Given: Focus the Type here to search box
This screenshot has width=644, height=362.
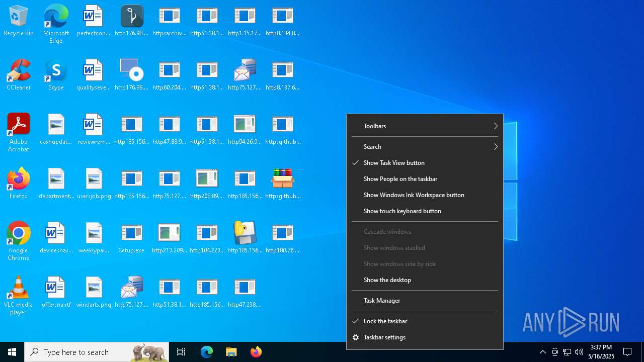Looking at the screenshot, I should click(97, 352).
